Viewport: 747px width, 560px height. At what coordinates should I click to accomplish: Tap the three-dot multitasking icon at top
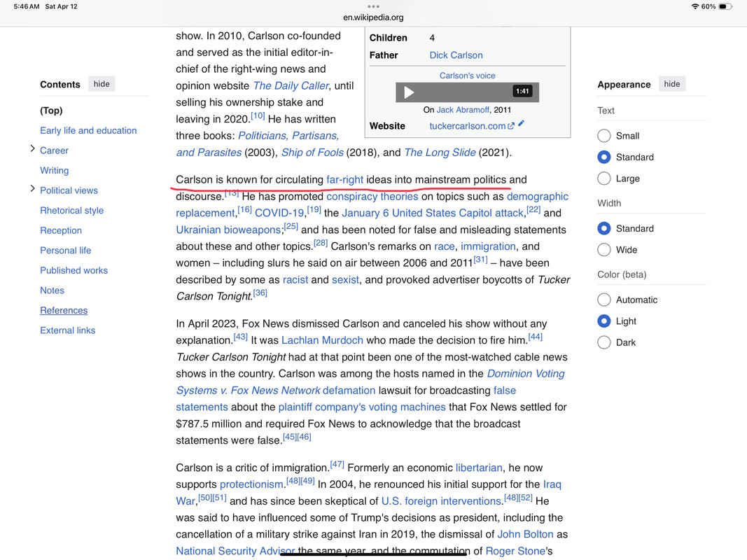[374, 7]
